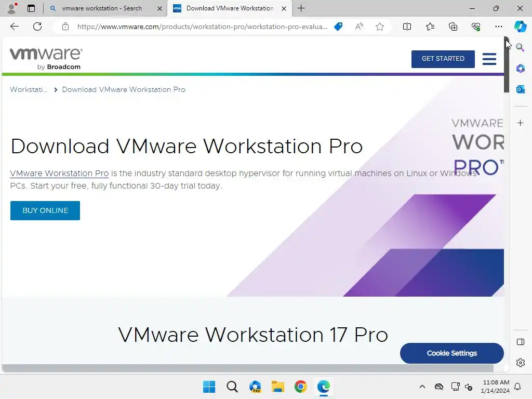Launch Google Chrome from taskbar
Viewport: 532px width, 399px height.
(301, 387)
